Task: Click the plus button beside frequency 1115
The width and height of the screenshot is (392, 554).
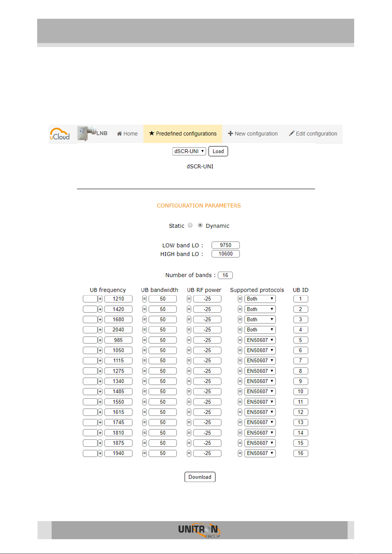Action: point(100,361)
